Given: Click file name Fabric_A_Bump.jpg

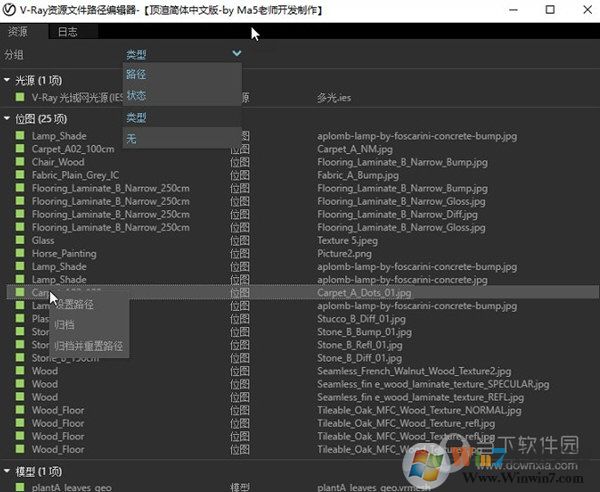Looking at the screenshot, I should [x=358, y=175].
